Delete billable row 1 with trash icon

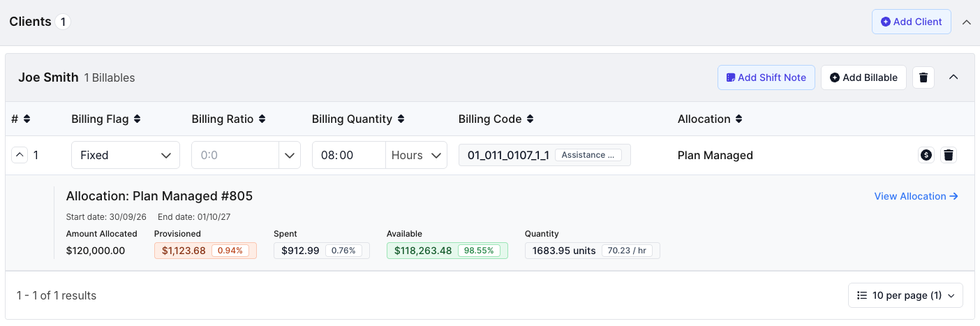click(949, 155)
